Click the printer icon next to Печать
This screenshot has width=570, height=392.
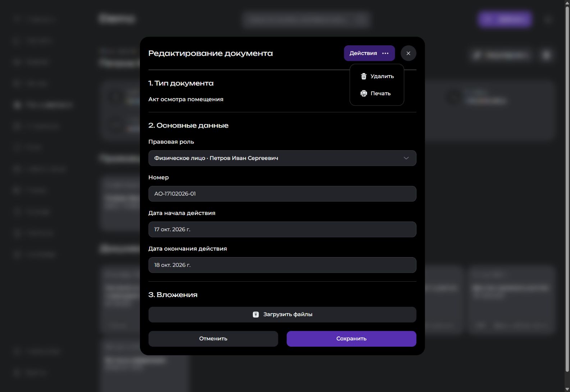click(x=364, y=94)
